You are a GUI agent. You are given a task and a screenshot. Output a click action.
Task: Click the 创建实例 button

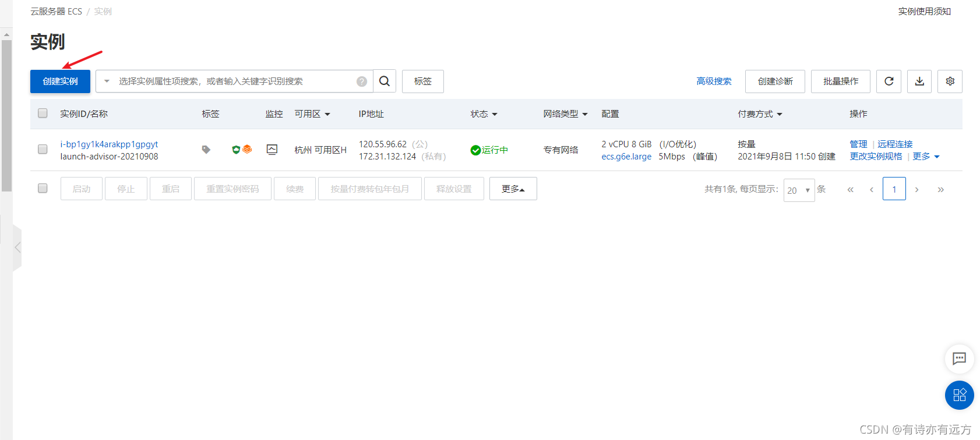coord(60,81)
